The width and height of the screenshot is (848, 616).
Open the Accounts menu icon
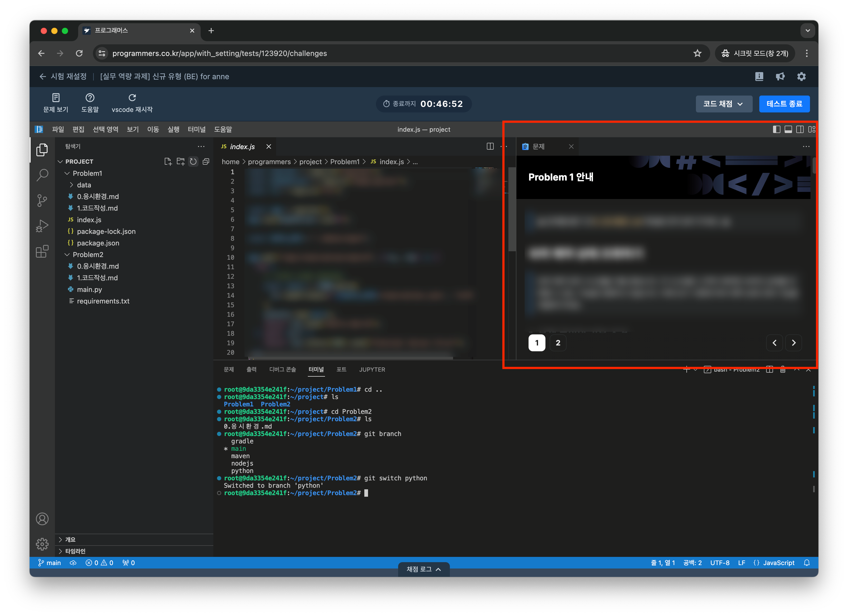[42, 519]
